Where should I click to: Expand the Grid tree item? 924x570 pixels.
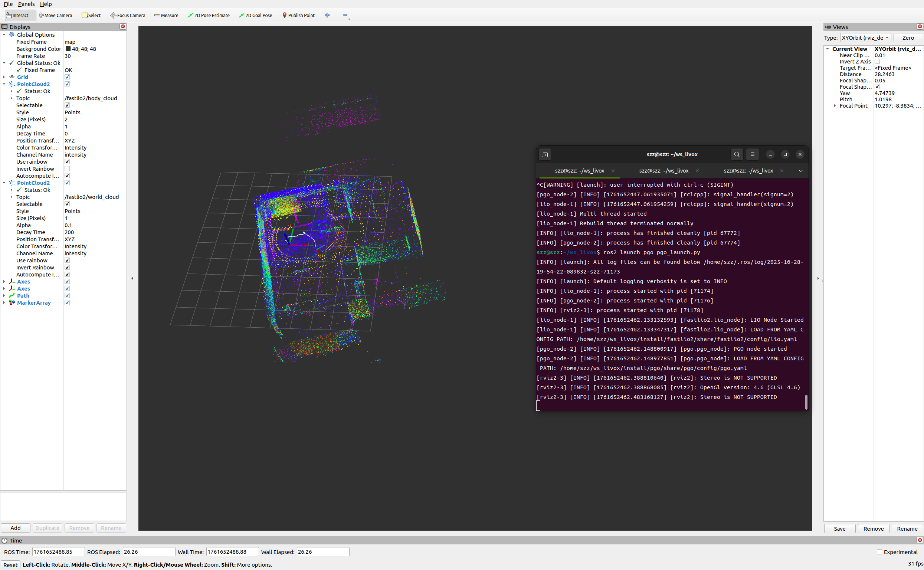(4, 77)
